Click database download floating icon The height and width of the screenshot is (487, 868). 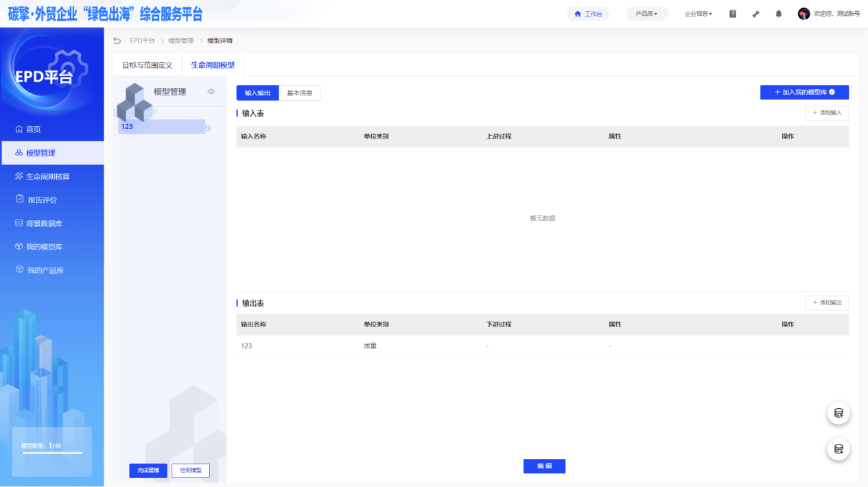point(838,449)
